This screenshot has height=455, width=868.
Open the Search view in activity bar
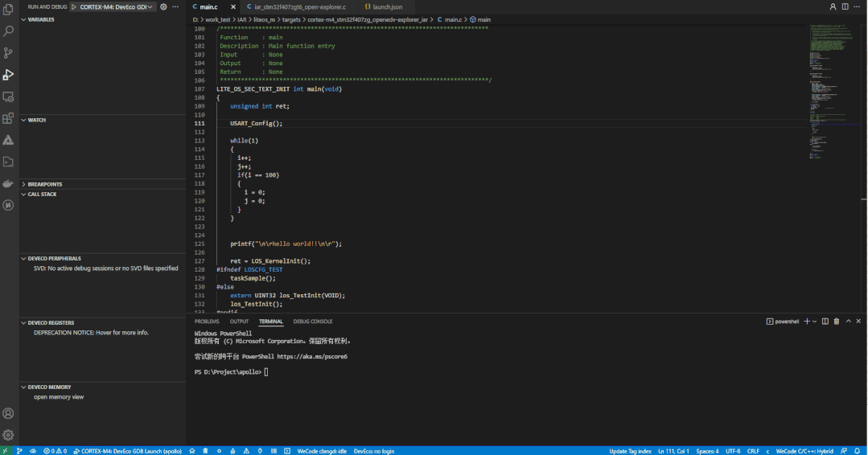pyautogui.click(x=8, y=31)
